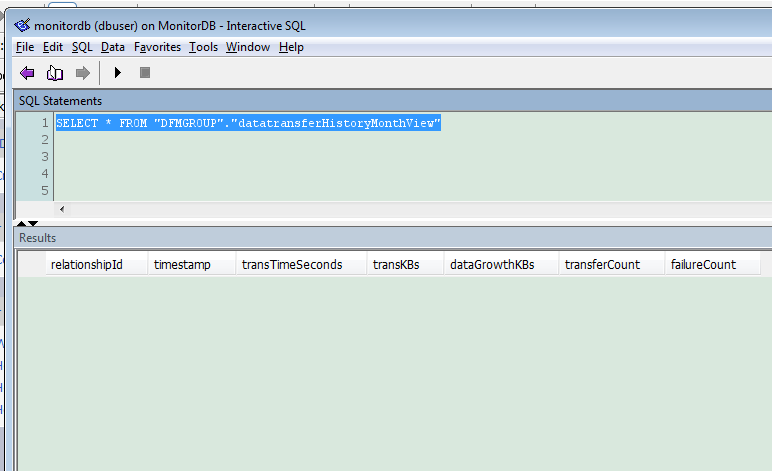Open the SQL menu
Screen dimensions: 772x471
pyautogui.click(x=82, y=47)
